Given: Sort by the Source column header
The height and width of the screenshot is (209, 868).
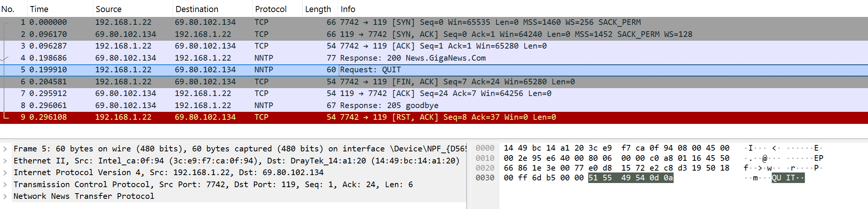Looking at the screenshot, I should point(109,9).
